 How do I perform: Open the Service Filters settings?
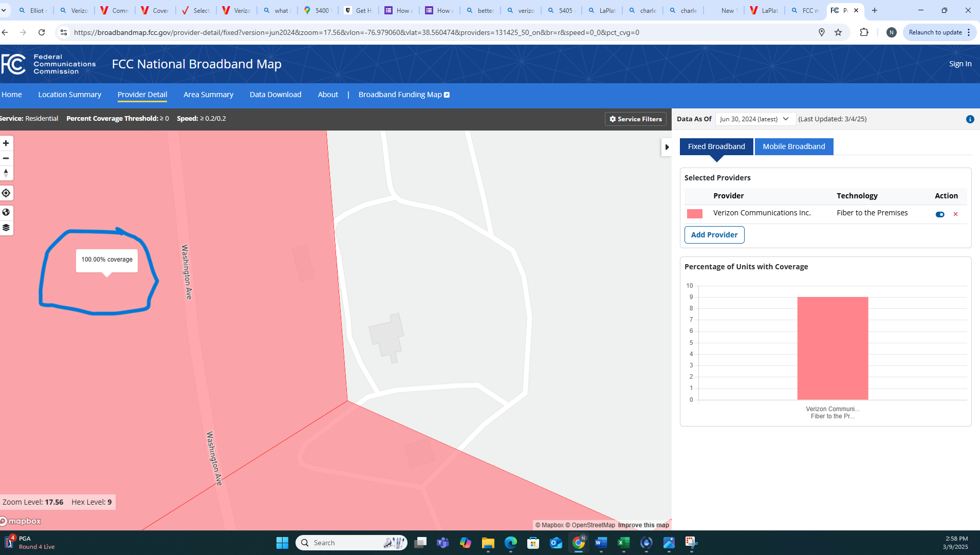point(635,119)
